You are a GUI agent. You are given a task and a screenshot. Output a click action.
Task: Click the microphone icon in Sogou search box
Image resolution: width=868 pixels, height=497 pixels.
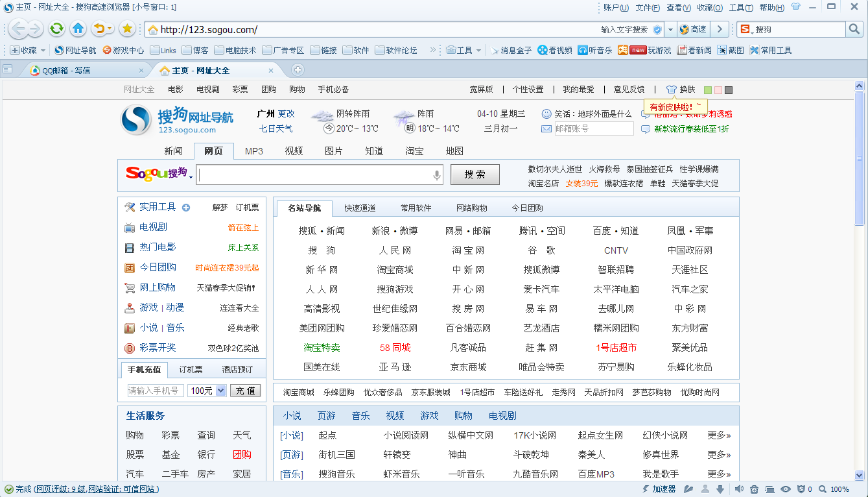pyautogui.click(x=436, y=175)
